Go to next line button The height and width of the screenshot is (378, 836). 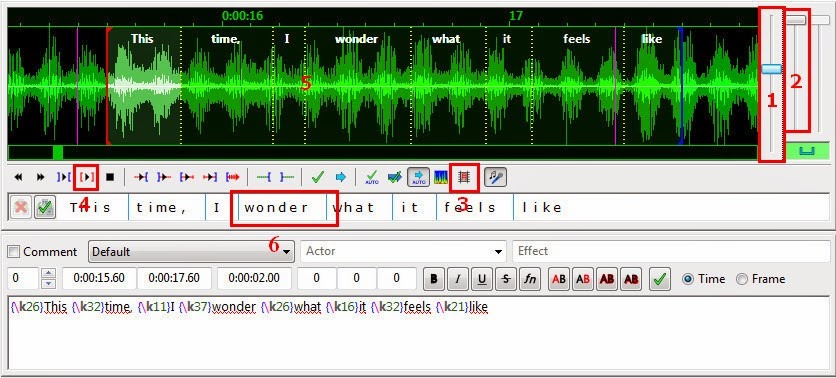click(41, 177)
